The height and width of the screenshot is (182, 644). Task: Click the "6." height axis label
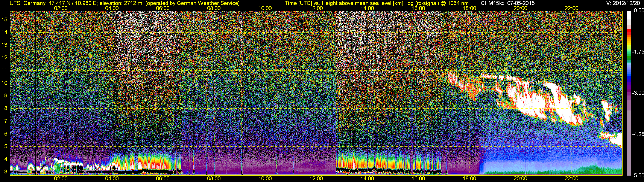pos(6,134)
